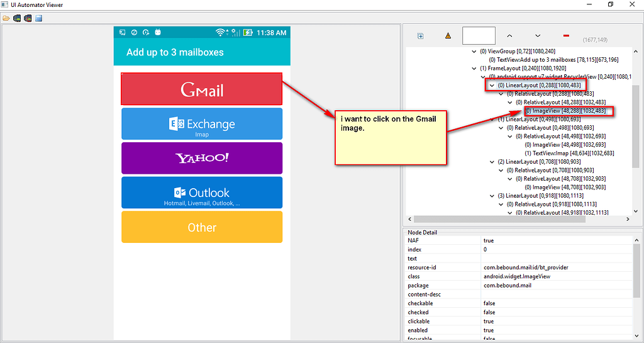Click the Save toolbar icon
The image size is (644, 343).
38,18
